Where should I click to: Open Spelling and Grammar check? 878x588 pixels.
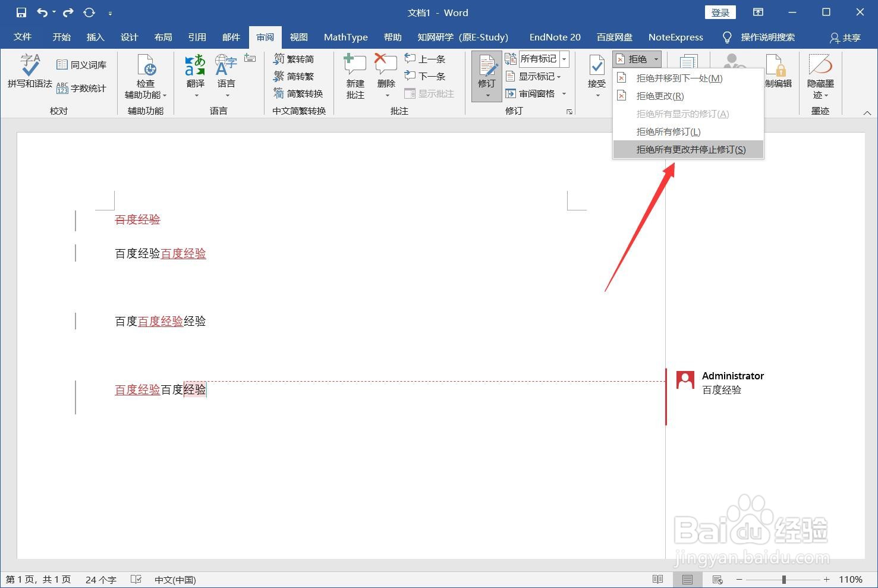[x=30, y=72]
